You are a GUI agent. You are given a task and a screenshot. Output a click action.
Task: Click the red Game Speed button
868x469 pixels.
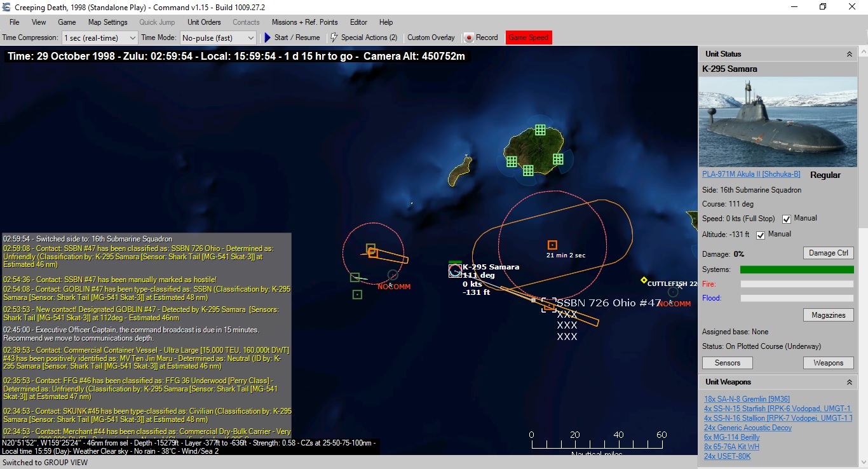tap(529, 37)
